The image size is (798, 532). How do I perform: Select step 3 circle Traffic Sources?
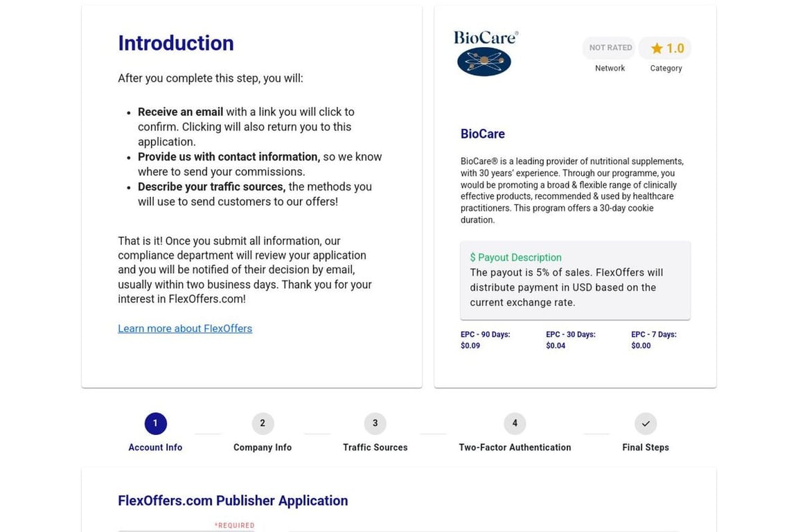375,423
